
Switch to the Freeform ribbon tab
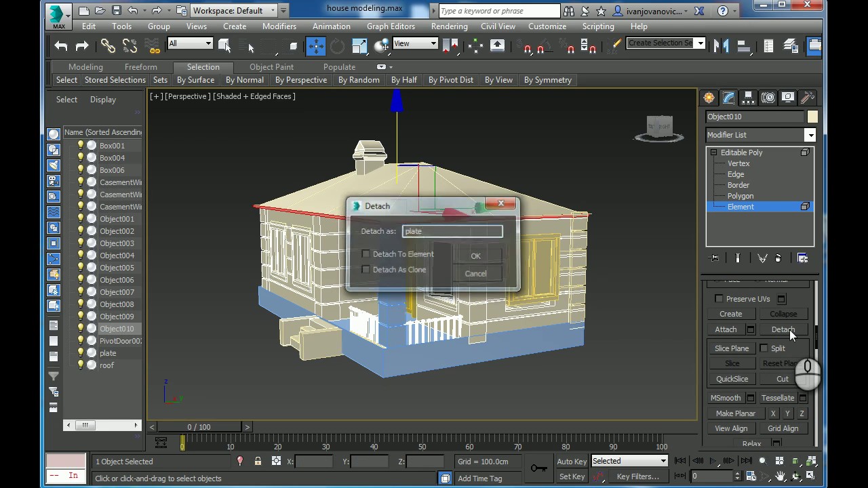click(x=140, y=67)
